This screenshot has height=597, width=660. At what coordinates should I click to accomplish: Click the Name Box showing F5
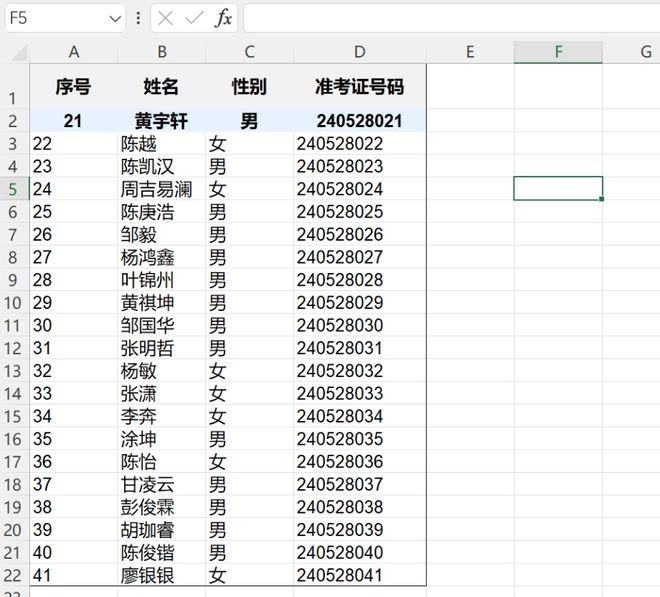65,18
